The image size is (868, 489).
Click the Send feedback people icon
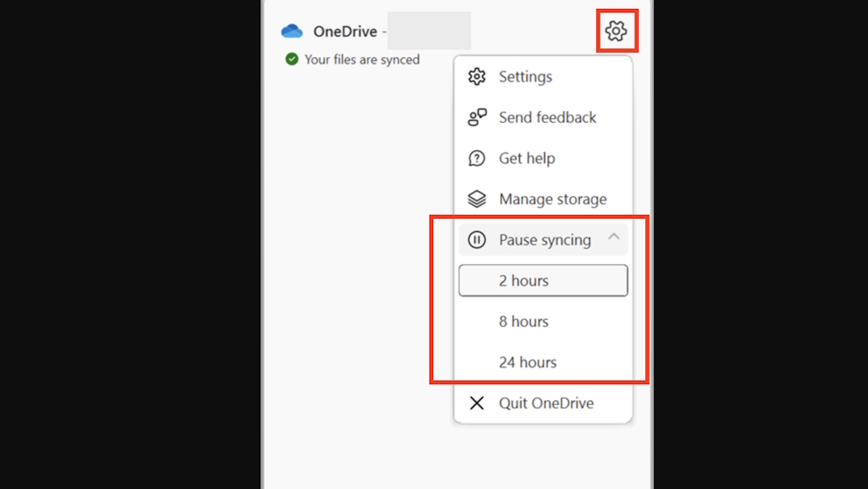[477, 117]
